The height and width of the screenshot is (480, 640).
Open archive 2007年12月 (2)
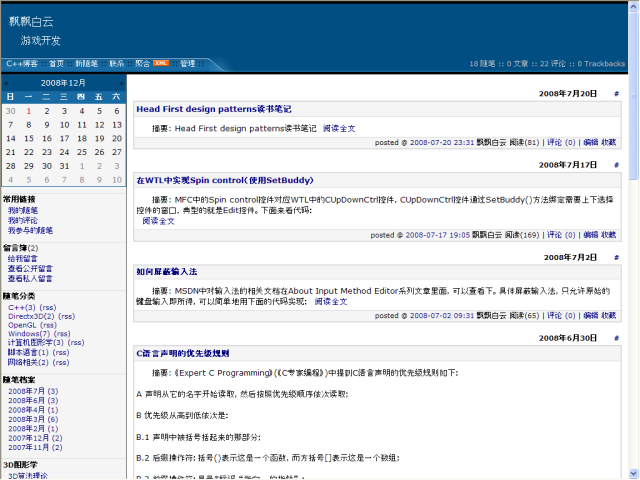[x=35, y=438]
